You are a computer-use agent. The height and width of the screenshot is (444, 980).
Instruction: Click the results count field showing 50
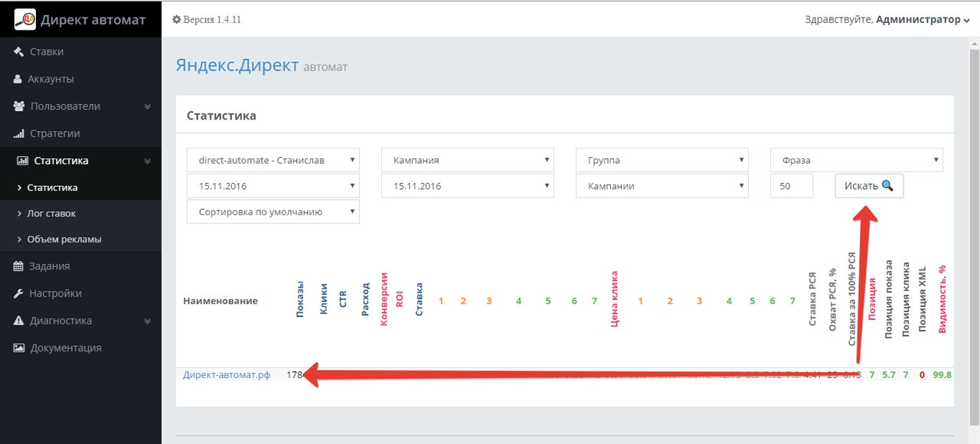click(791, 186)
